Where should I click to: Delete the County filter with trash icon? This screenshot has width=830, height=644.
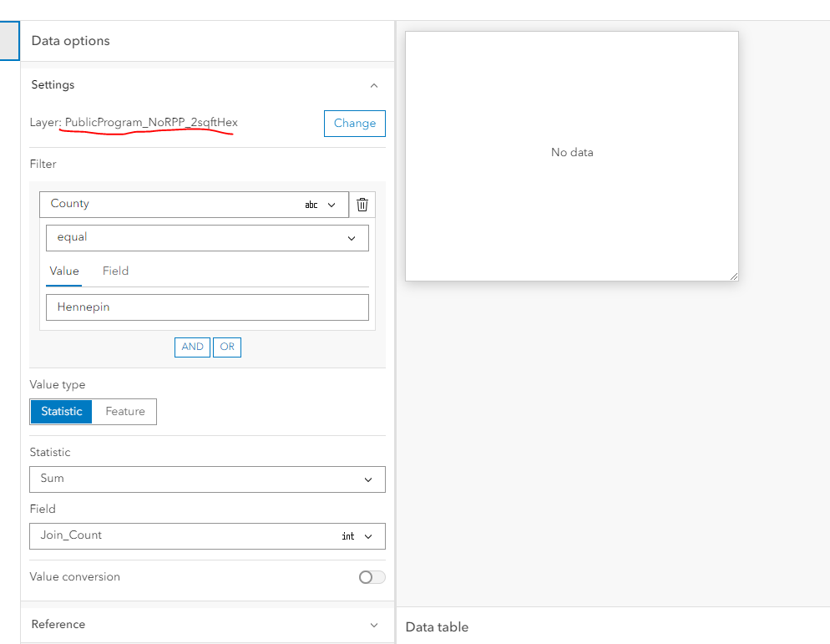pos(362,205)
